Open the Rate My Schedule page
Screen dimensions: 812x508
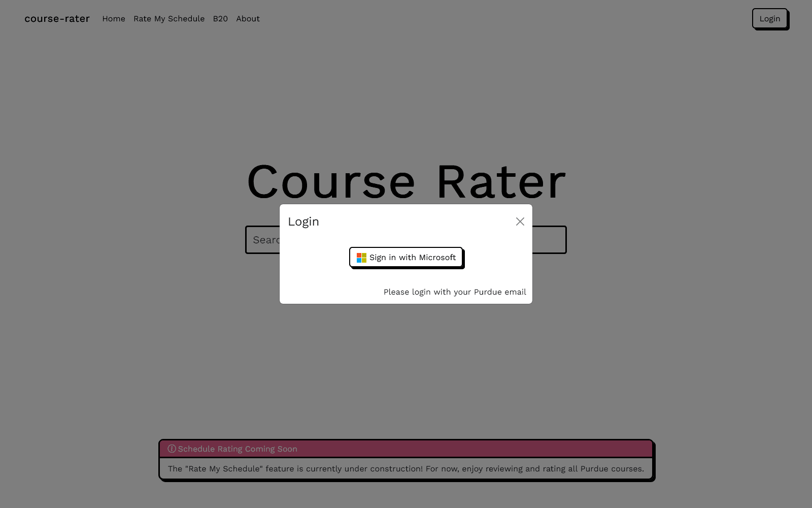(169, 19)
